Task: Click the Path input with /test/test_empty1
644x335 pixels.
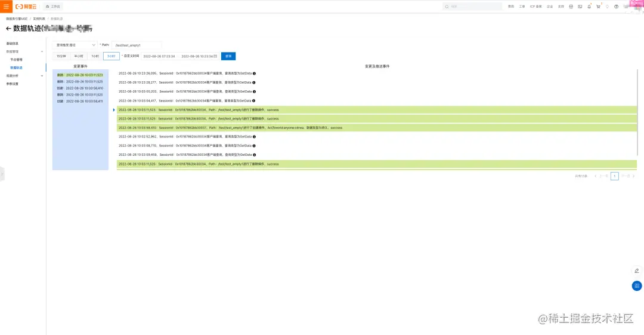Action: tap(137, 45)
